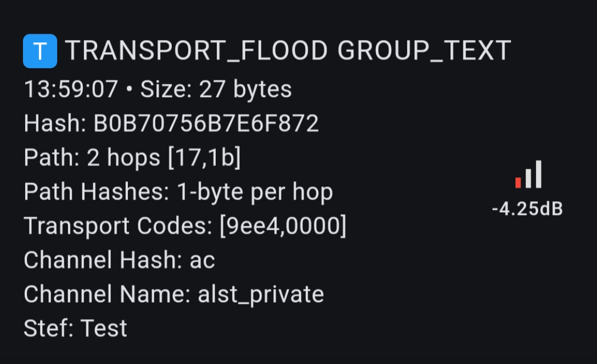Click the Channel Hash: ac line
This screenshot has width=597, height=364.
[x=119, y=260]
